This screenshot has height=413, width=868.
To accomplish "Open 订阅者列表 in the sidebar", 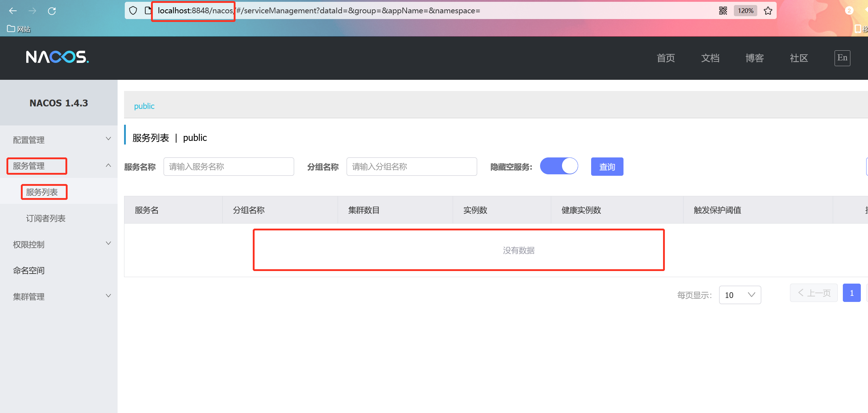I will [x=59, y=218].
